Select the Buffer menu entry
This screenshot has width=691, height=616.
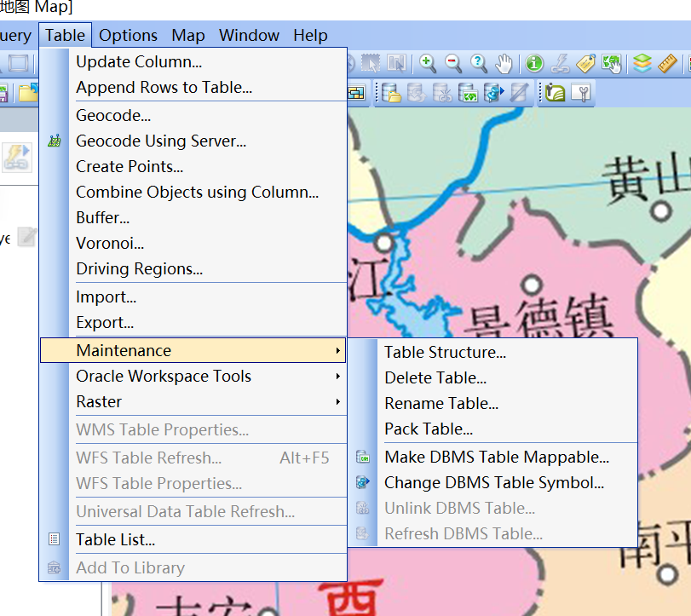click(x=193, y=217)
